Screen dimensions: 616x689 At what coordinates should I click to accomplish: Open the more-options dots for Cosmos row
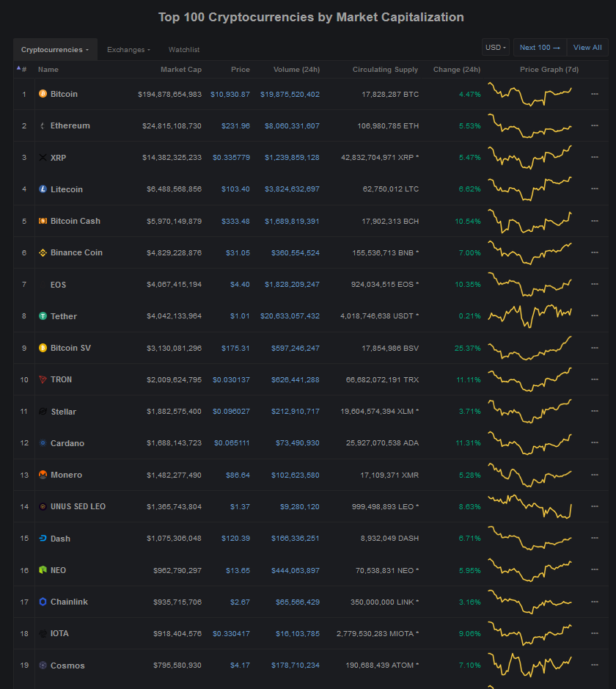(595, 666)
